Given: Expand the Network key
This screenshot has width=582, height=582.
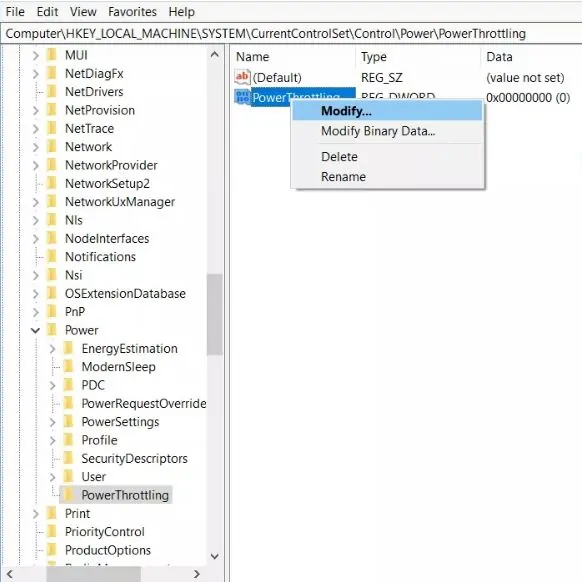Looking at the screenshot, I should pos(36,147).
